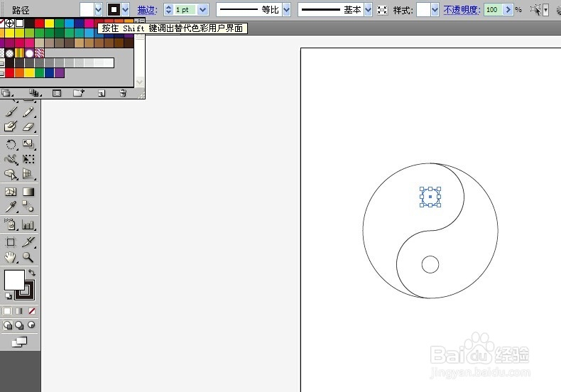561x392 pixels.
Task: Open the Swatch Libraries menu
Action: pos(6,93)
